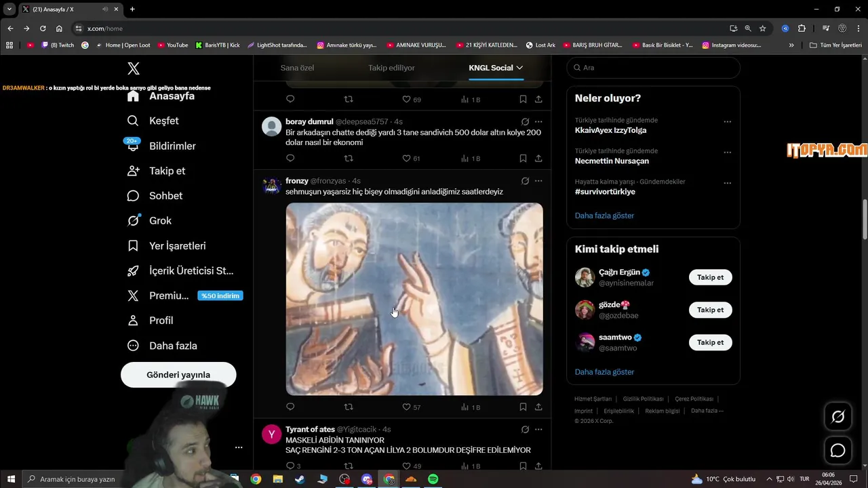Open Spotify from the taskbar
The width and height of the screenshot is (868, 488).
pos(433,479)
